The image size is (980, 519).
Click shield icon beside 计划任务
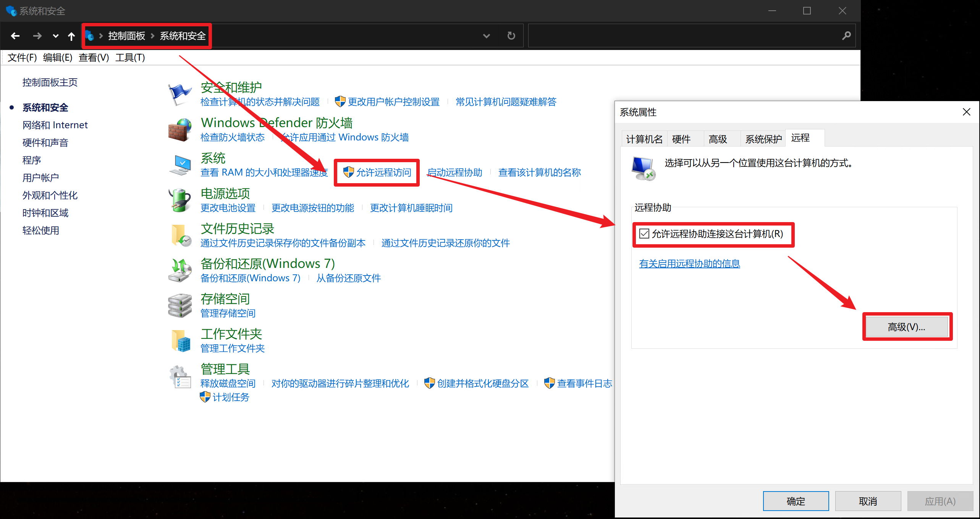click(205, 397)
